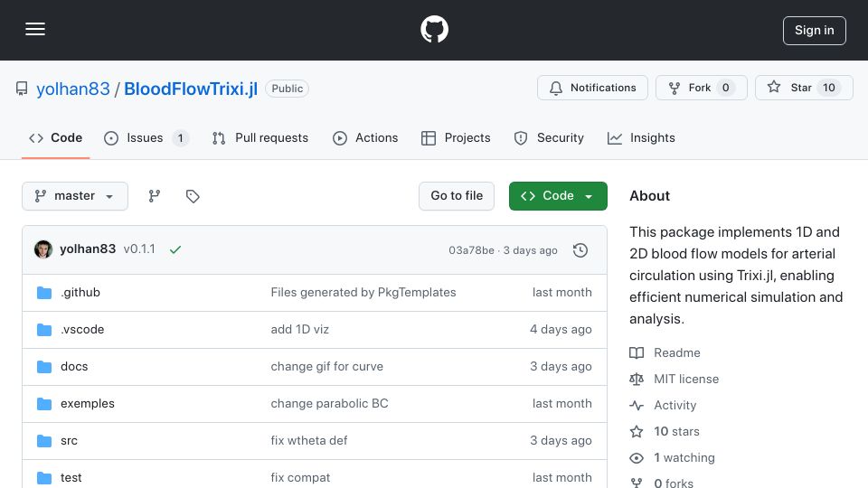
Task: Open the 'add 1D viz' commit
Action: click(299, 329)
